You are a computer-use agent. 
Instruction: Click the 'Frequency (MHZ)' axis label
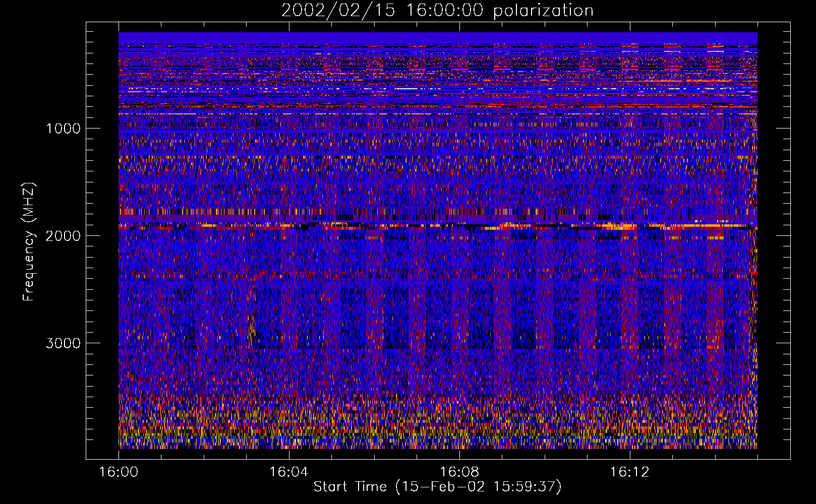pyautogui.click(x=28, y=242)
